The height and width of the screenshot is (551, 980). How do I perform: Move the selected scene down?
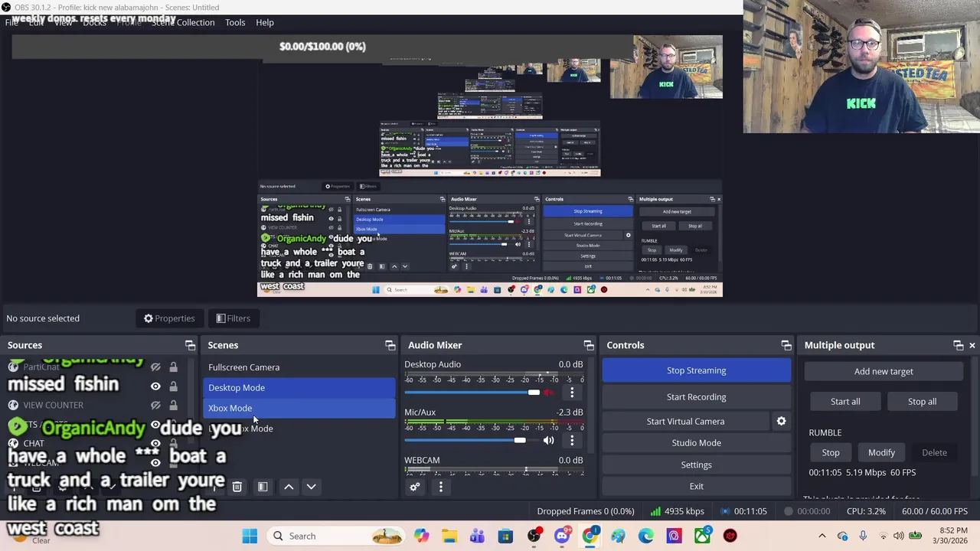point(312,487)
